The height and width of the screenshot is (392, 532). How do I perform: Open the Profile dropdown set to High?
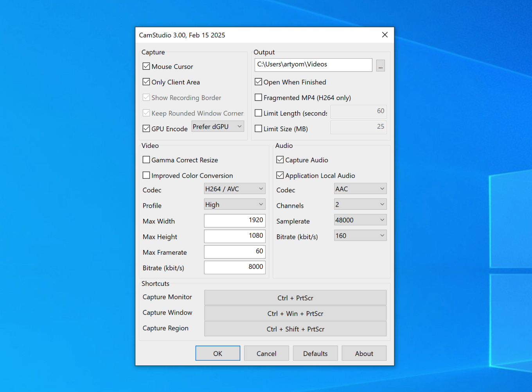(x=234, y=205)
